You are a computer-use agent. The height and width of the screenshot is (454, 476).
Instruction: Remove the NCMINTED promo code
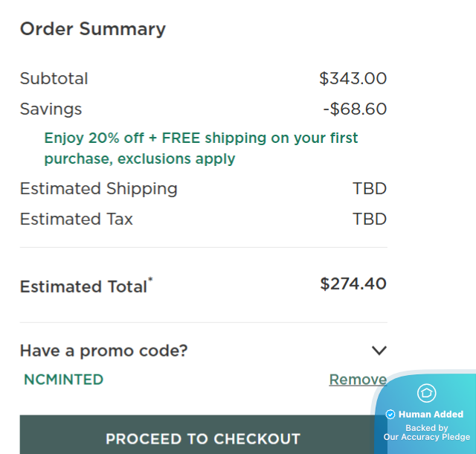point(357,380)
